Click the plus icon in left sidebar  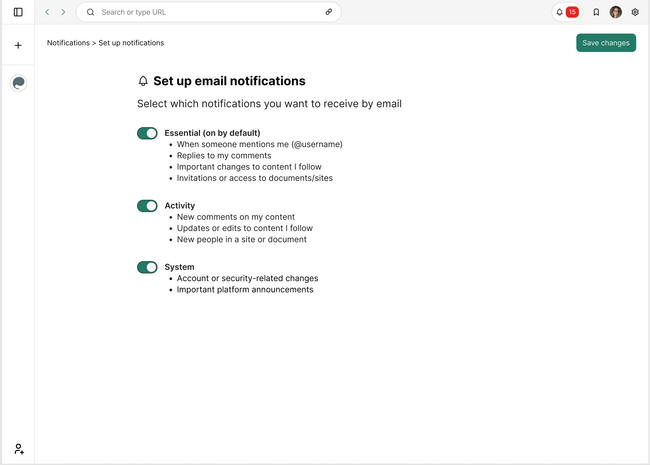pyautogui.click(x=18, y=45)
